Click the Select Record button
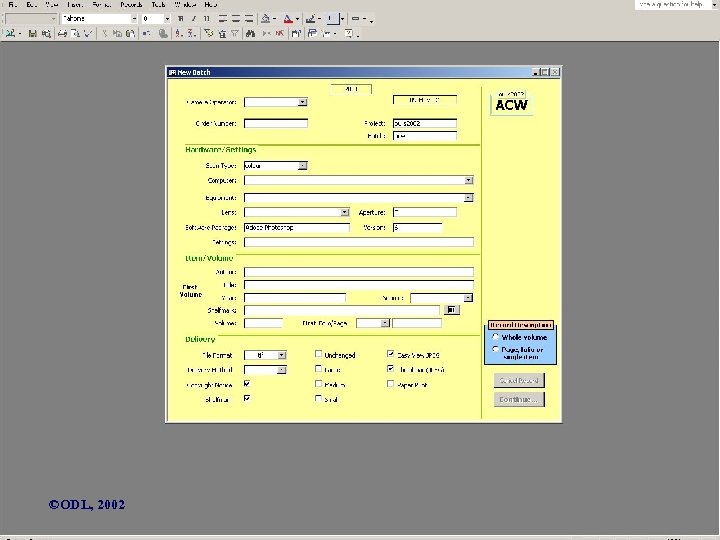 coord(519,381)
